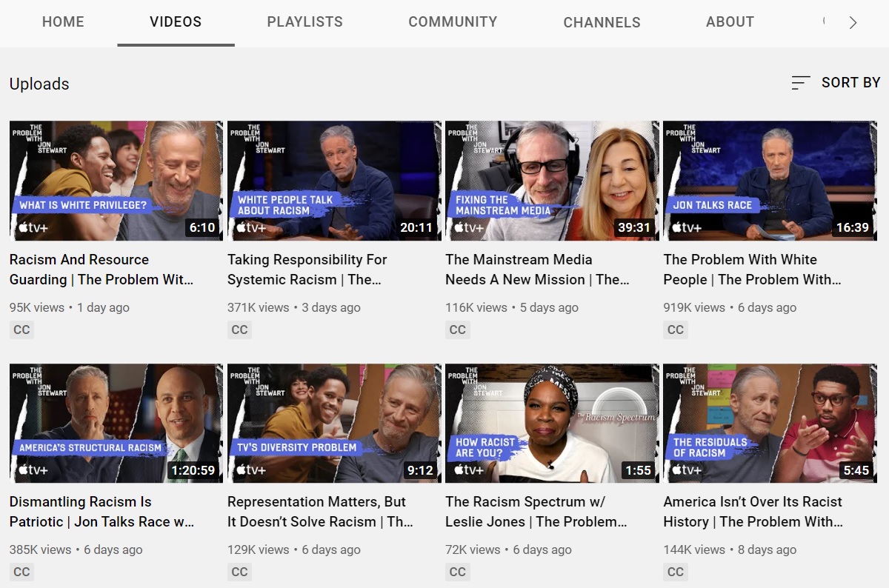Click the Uploads section heading
Screen dimensions: 889x588
(39, 84)
